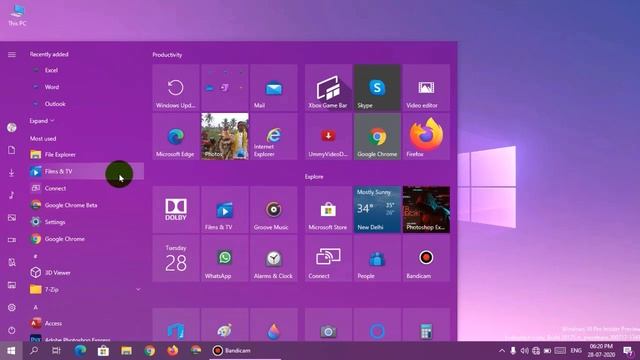
Task: Open Google Chrome in Most used list
Action: pos(87,239)
